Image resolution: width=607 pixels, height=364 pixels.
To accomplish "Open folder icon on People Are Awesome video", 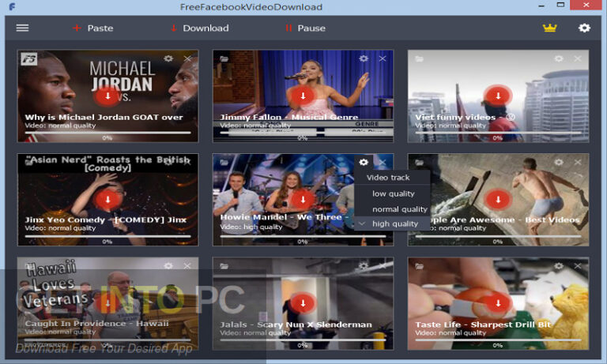I will (x=419, y=163).
